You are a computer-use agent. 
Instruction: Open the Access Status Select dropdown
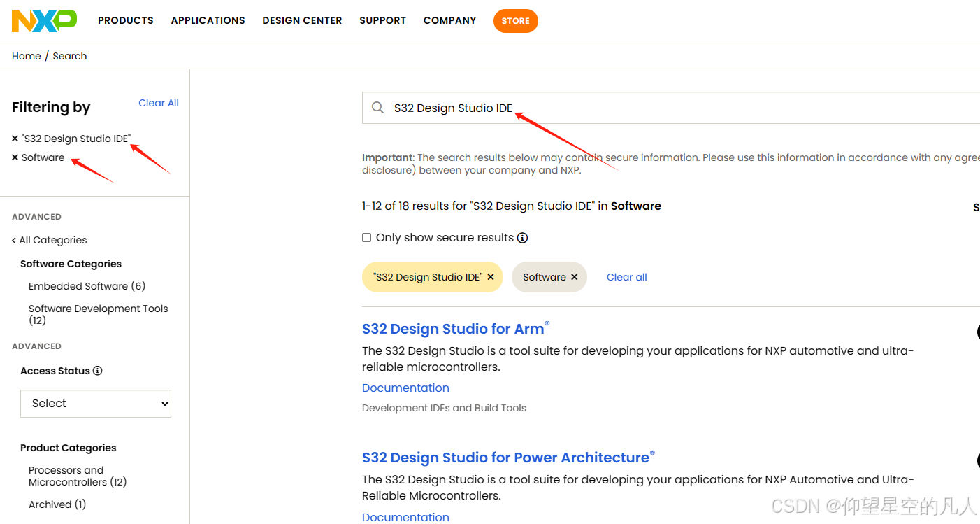pos(96,404)
